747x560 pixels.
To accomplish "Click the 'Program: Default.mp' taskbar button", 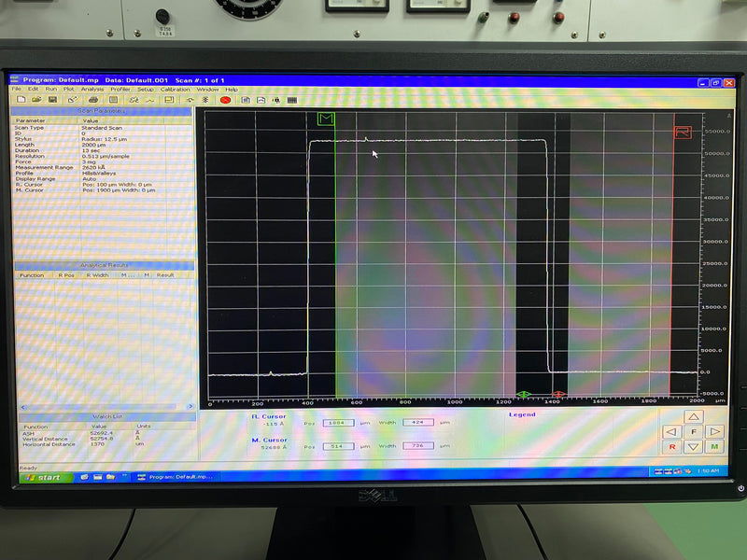I will click(x=176, y=477).
